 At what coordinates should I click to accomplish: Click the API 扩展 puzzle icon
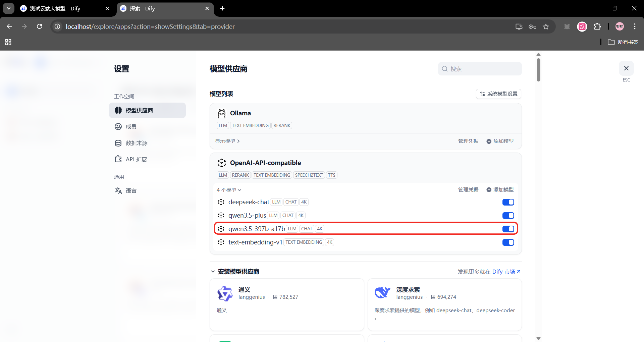click(118, 159)
